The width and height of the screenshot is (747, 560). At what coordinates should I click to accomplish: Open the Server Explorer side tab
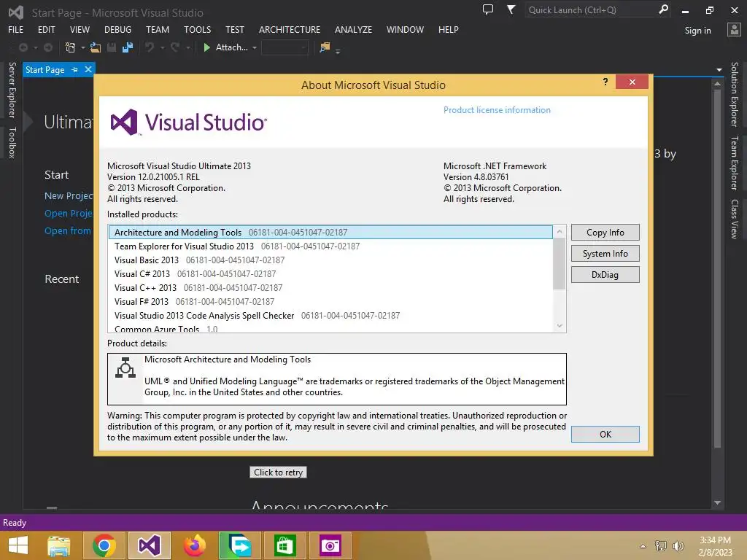pyautogui.click(x=12, y=90)
